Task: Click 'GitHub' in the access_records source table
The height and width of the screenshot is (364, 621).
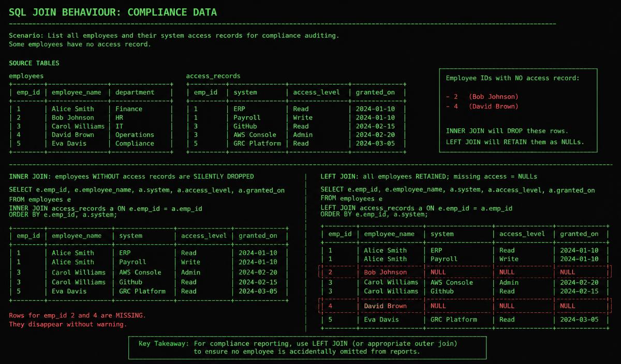Action: 245,126
